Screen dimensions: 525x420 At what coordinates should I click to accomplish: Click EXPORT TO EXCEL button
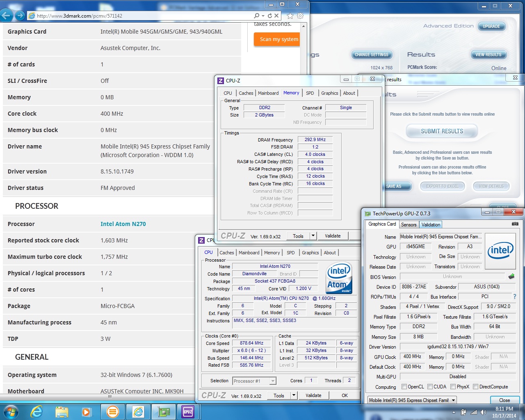coord(442,186)
